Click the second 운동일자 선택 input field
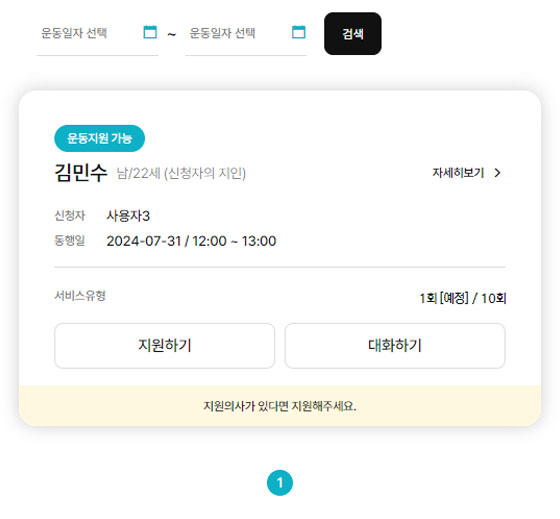Screen dimensions: 560x519 [246, 34]
